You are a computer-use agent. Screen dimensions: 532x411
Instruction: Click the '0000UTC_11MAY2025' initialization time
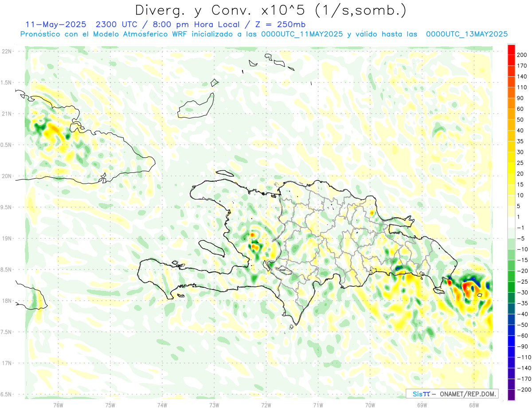pyautogui.click(x=301, y=34)
